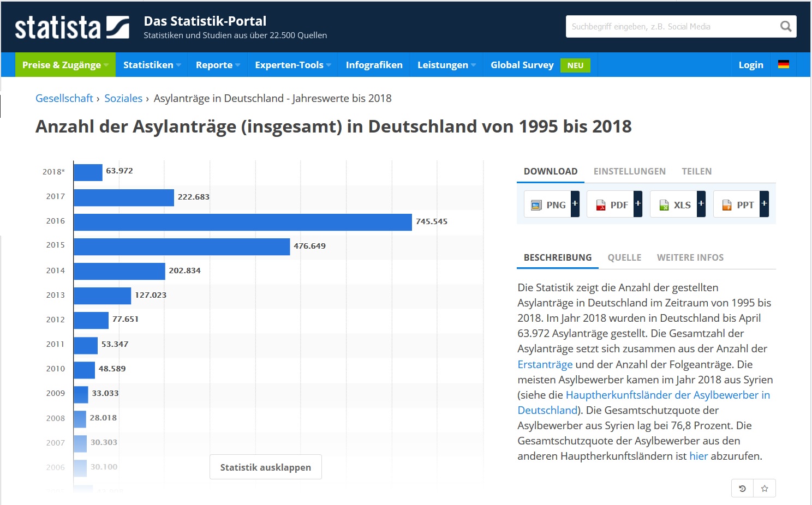
Task: Click the green NEU badge
Action: [575, 65]
